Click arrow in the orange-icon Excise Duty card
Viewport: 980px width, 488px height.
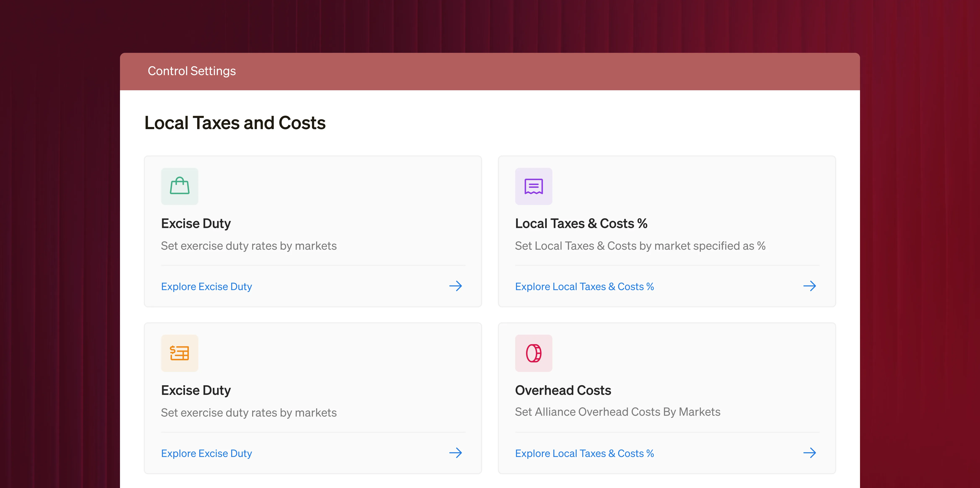pyautogui.click(x=455, y=453)
